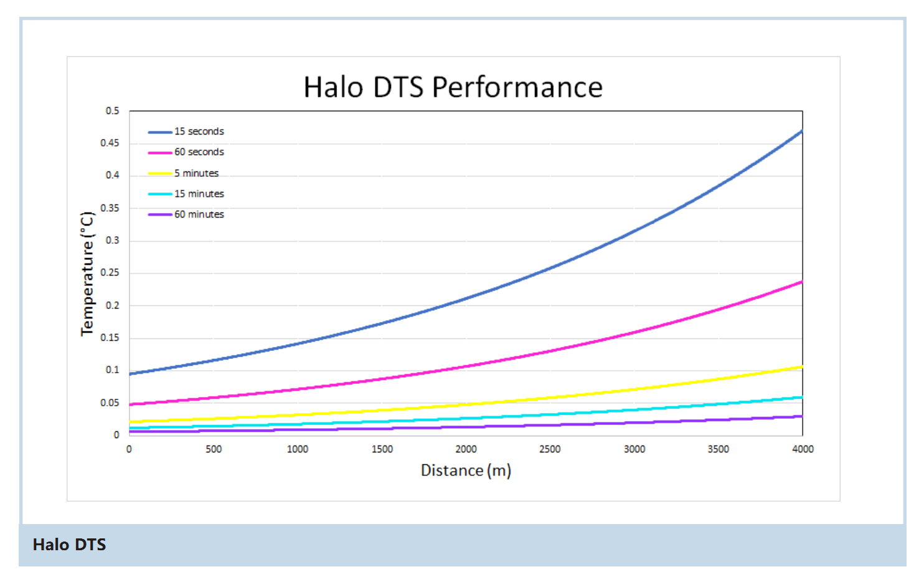Click the yellow 5 minutes curve endpoint at 4000 m
Image resolution: width=924 pixels, height=587 pixels.
tap(801, 367)
